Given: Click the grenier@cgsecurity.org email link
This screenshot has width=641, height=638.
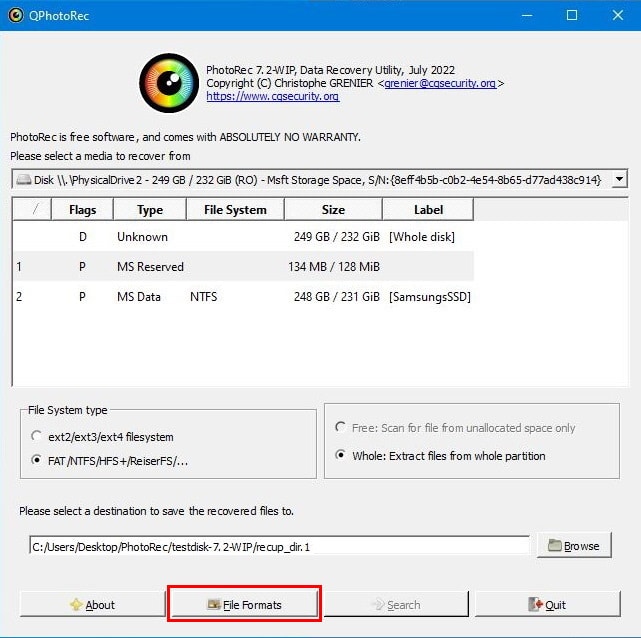Looking at the screenshot, I should [440, 84].
